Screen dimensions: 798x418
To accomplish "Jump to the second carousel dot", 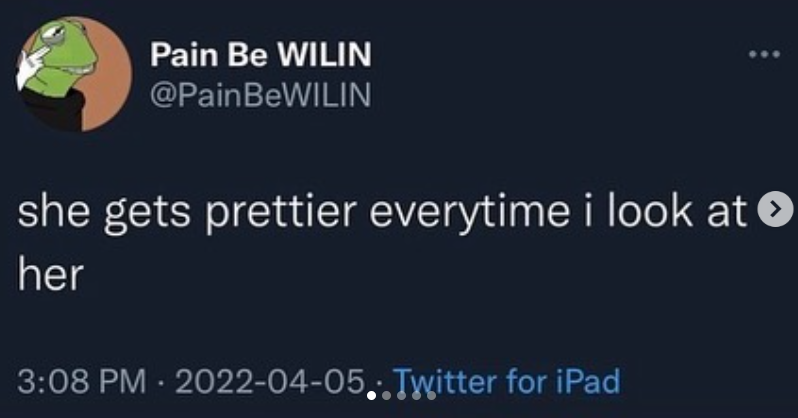I will point(387,395).
